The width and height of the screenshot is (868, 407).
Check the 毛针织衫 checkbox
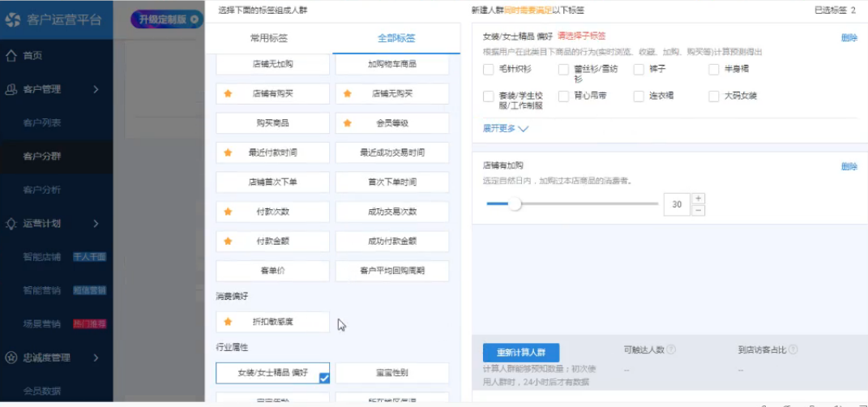(x=489, y=70)
